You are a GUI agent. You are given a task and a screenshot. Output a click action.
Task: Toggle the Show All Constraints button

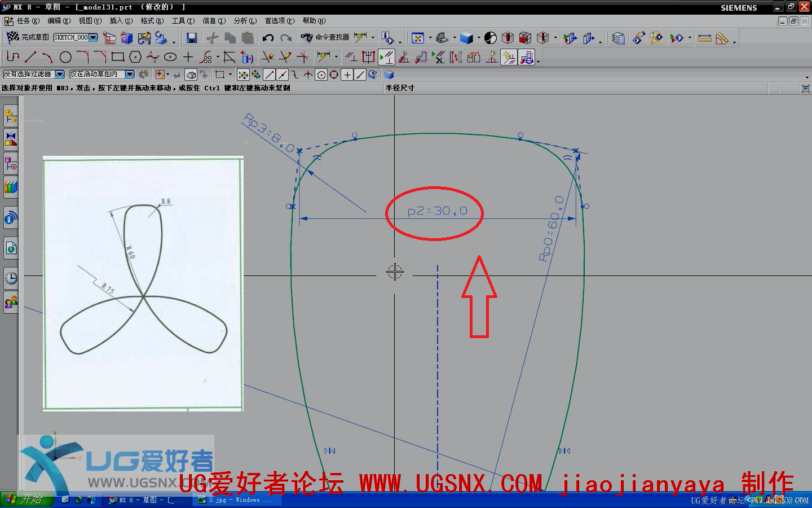click(x=386, y=57)
